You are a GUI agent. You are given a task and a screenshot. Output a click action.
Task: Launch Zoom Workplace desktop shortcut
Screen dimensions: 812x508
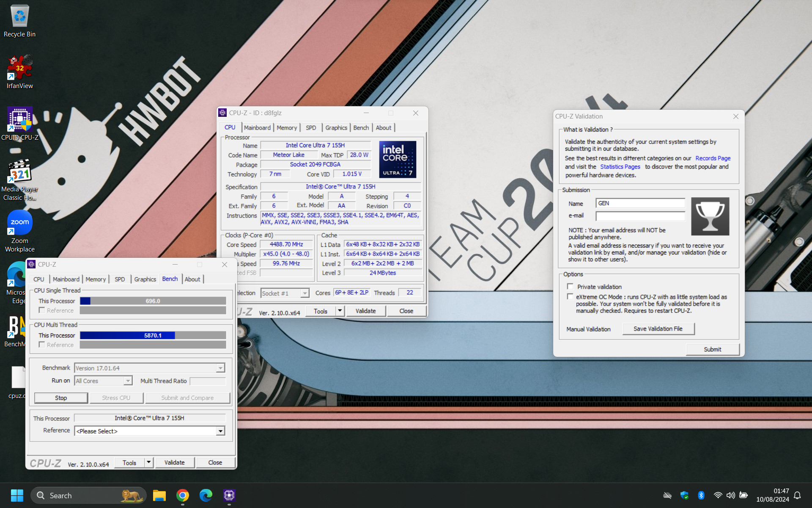pos(19,232)
